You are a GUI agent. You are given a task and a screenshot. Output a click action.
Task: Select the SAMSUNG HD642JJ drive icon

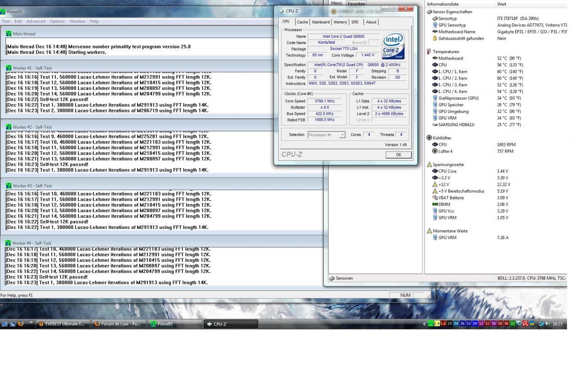[435, 124]
